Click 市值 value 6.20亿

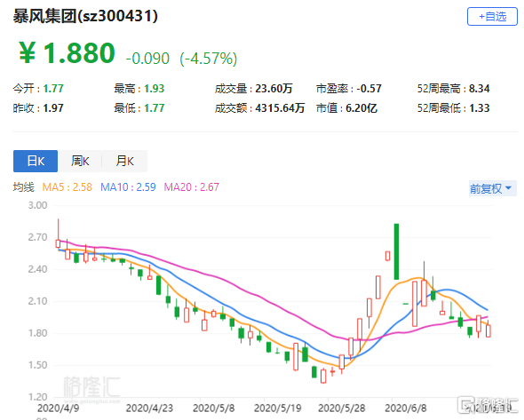(x=361, y=108)
